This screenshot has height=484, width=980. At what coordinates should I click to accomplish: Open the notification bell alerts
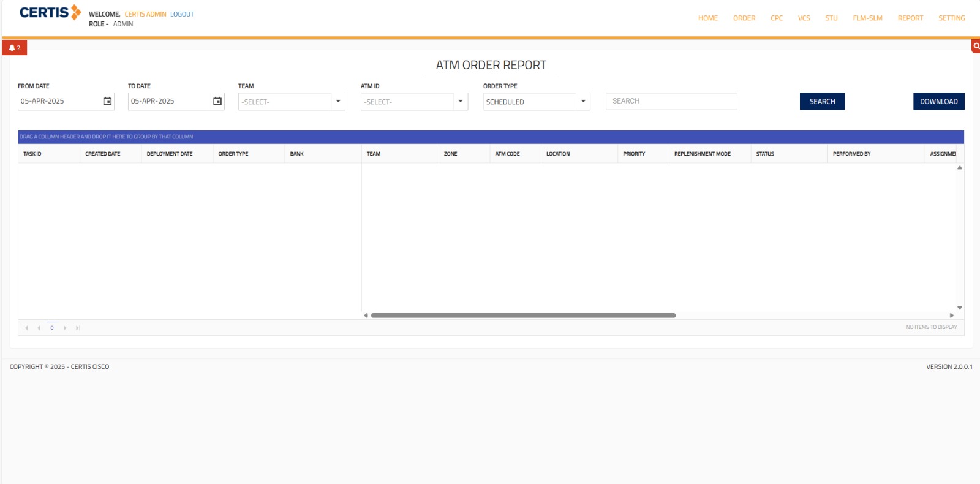pos(14,48)
